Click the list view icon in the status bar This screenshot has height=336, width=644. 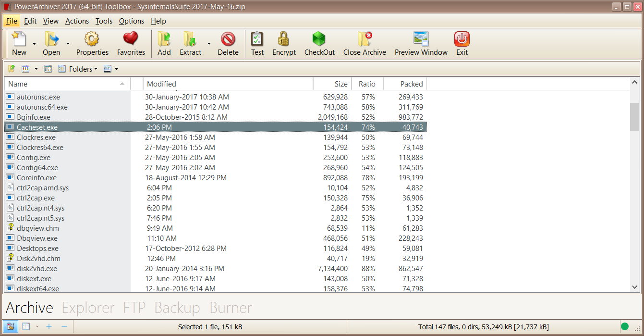click(x=26, y=326)
